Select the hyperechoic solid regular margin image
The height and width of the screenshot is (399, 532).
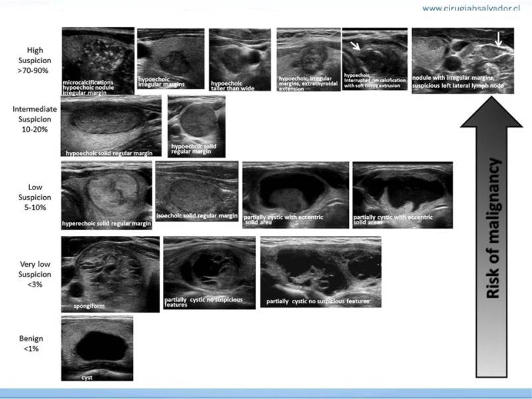pyautogui.click(x=106, y=196)
